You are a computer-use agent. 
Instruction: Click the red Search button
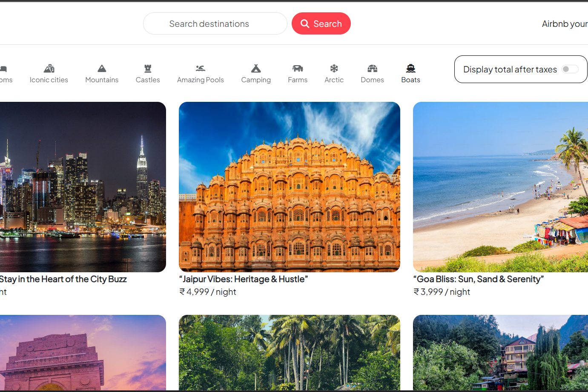click(321, 23)
